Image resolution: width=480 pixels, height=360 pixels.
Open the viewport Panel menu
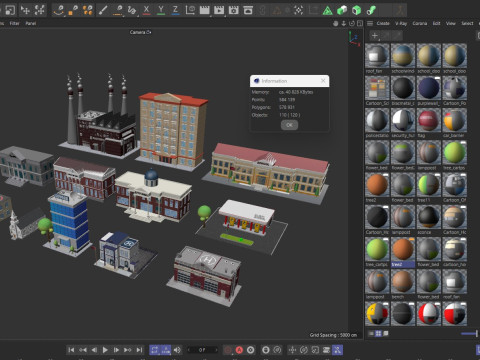tap(30, 23)
